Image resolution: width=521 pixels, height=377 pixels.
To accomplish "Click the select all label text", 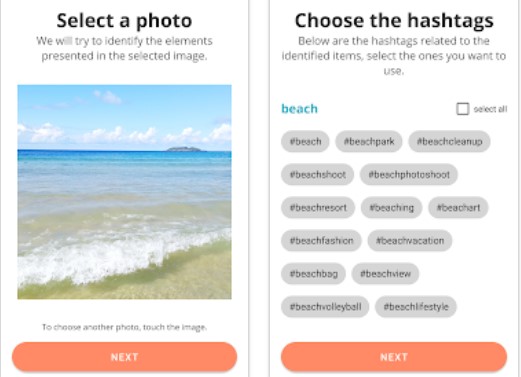I will (490, 109).
